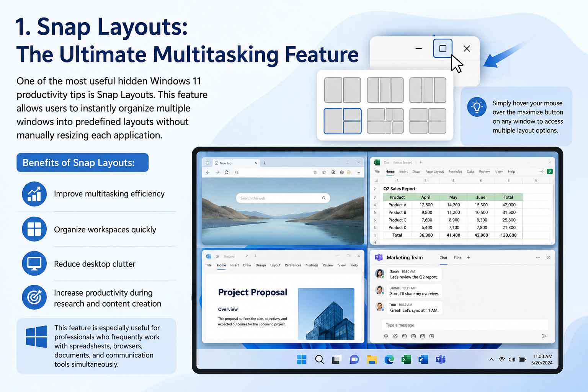Launch File Explorer from taskbar
The image size is (588, 392).
pyautogui.click(x=372, y=359)
